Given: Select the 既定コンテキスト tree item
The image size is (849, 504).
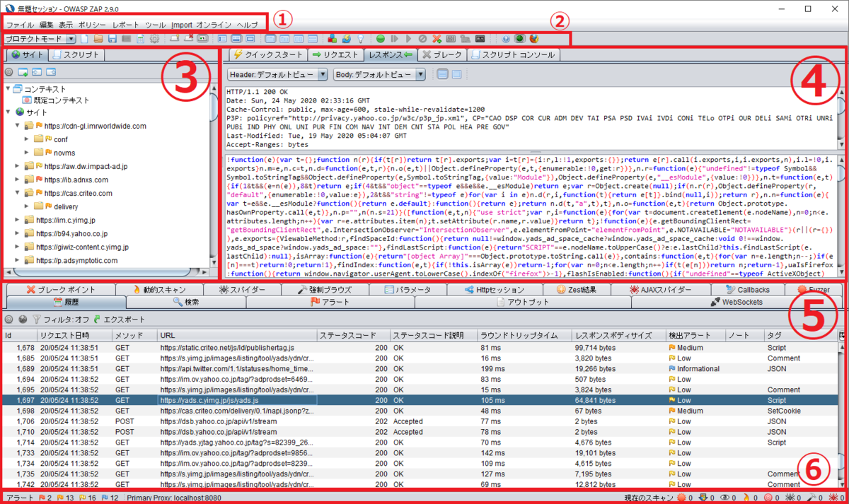Looking at the screenshot, I should [56, 100].
